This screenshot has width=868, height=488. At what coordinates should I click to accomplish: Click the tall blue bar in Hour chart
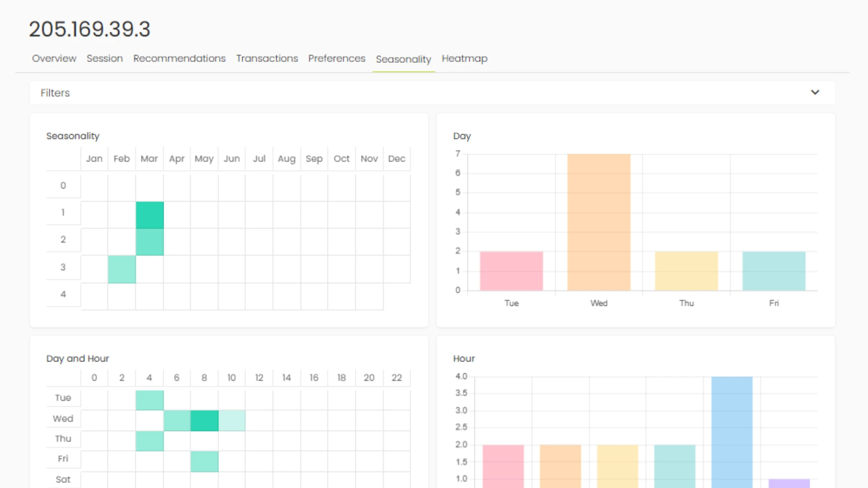coord(731,432)
